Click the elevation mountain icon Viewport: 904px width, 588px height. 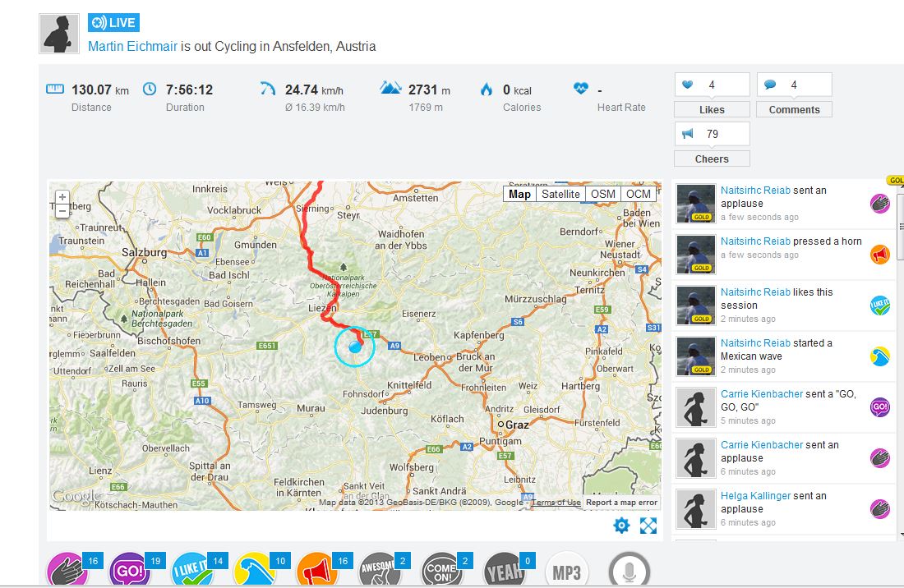point(390,88)
